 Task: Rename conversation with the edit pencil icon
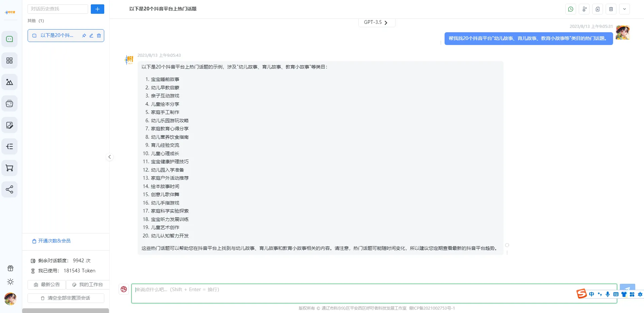[x=91, y=36]
